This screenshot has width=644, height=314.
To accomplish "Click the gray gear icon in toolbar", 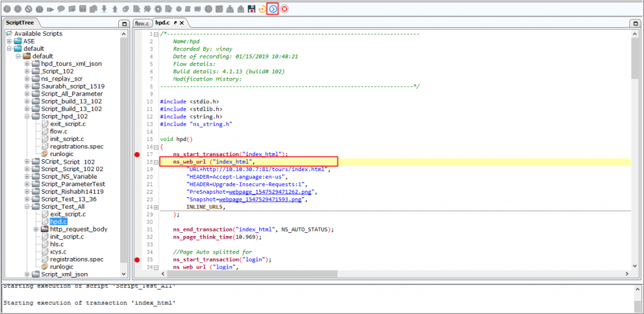I will (x=158, y=9).
